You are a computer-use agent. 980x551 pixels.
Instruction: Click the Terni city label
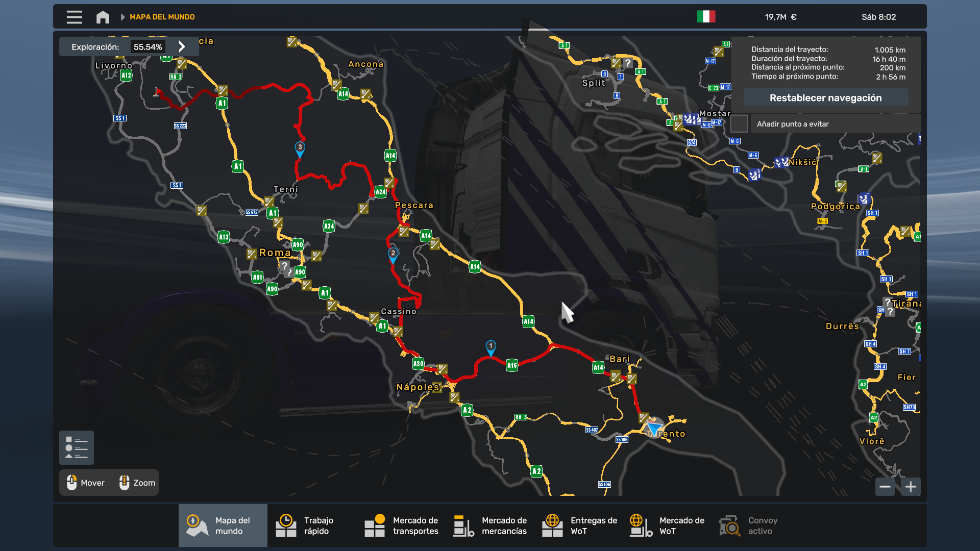click(x=286, y=189)
